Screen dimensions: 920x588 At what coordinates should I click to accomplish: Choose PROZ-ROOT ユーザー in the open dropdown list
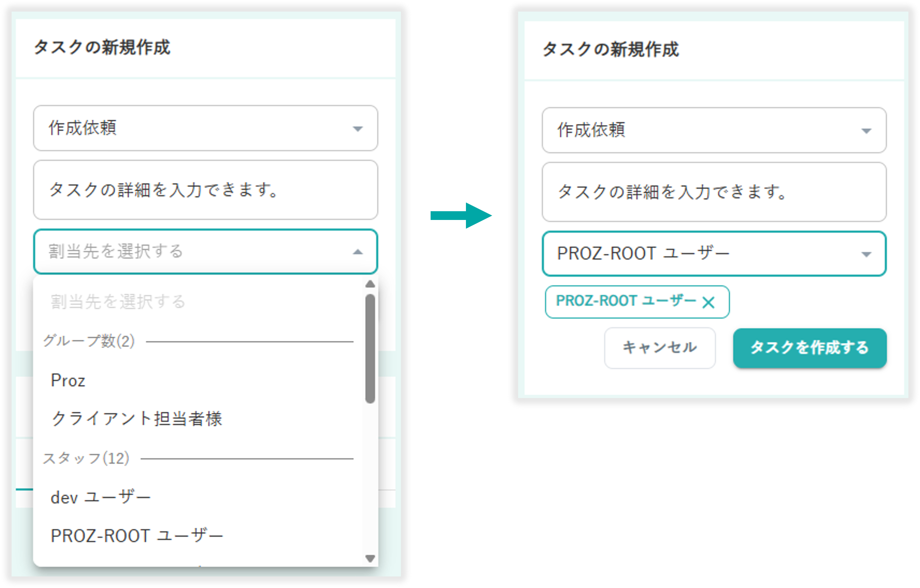point(136,535)
